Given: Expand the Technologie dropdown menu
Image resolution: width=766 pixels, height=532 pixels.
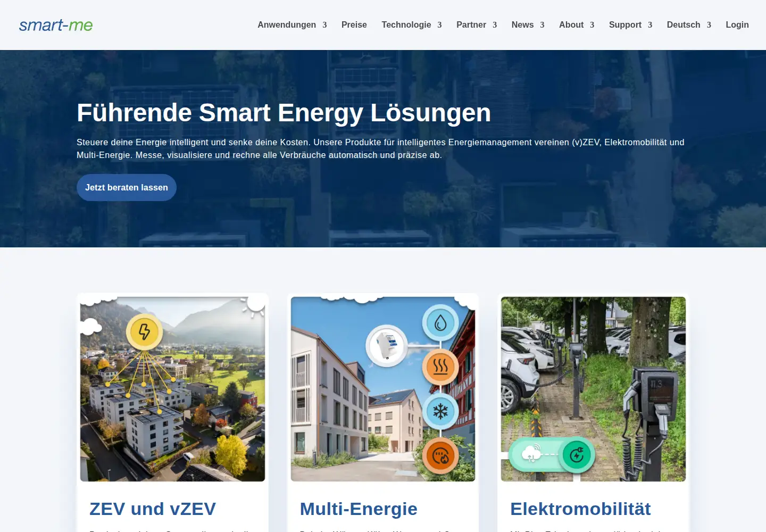Looking at the screenshot, I should coord(412,25).
